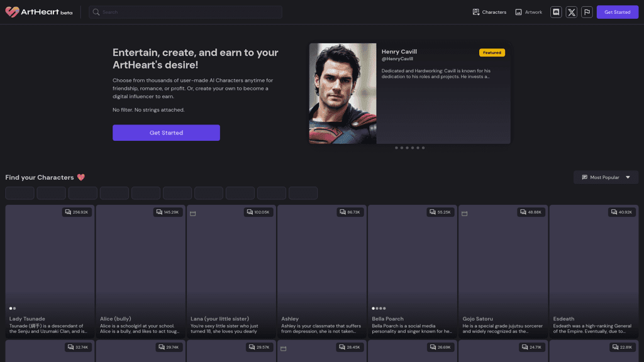Open the Discord link icon
This screenshot has height=362, width=644.
point(556,12)
